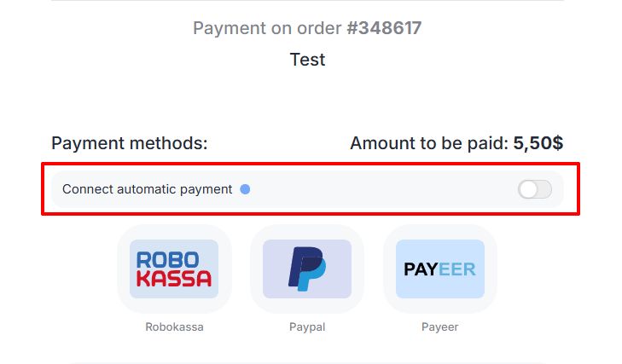Click the 'Test' order description
This screenshot has width=622, height=364.
point(307,60)
